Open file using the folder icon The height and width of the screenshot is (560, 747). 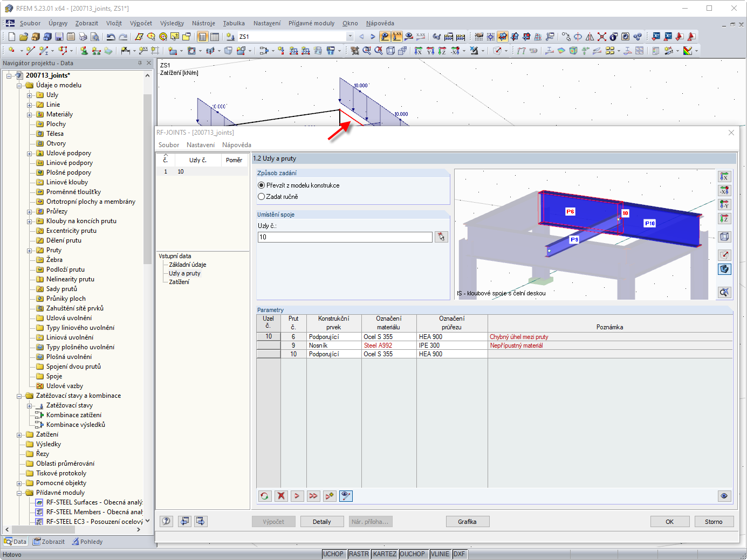pos(23,37)
